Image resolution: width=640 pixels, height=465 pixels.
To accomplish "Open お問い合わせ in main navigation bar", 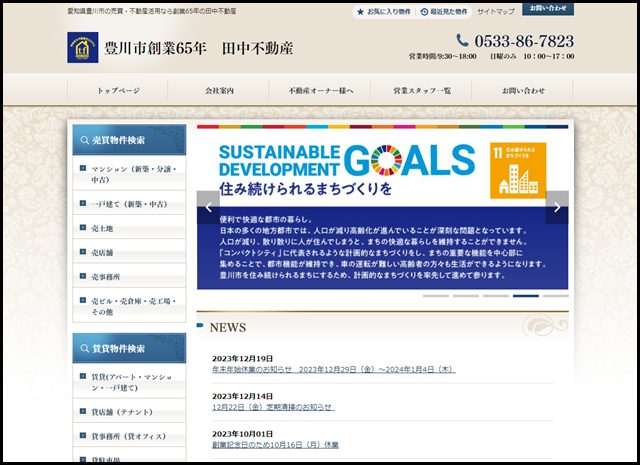I will (x=523, y=91).
